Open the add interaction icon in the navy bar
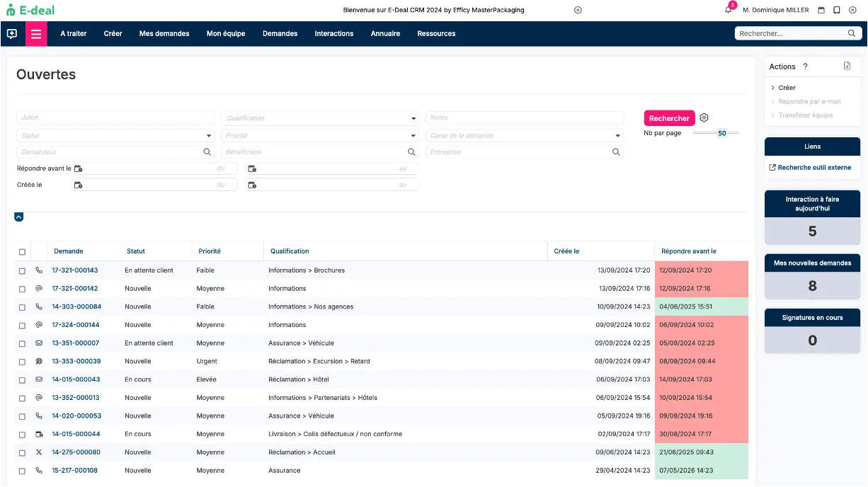 click(11, 33)
